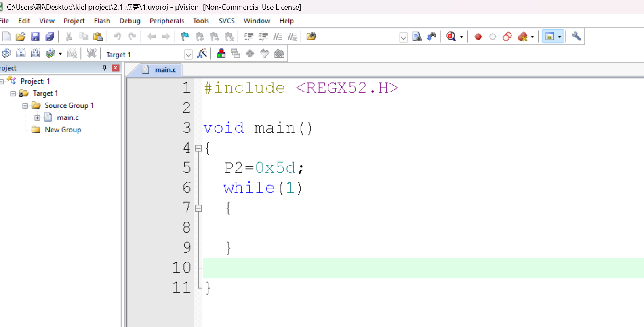The height and width of the screenshot is (327, 644).
Task: Open Options for Target icon
Action: click(x=202, y=53)
